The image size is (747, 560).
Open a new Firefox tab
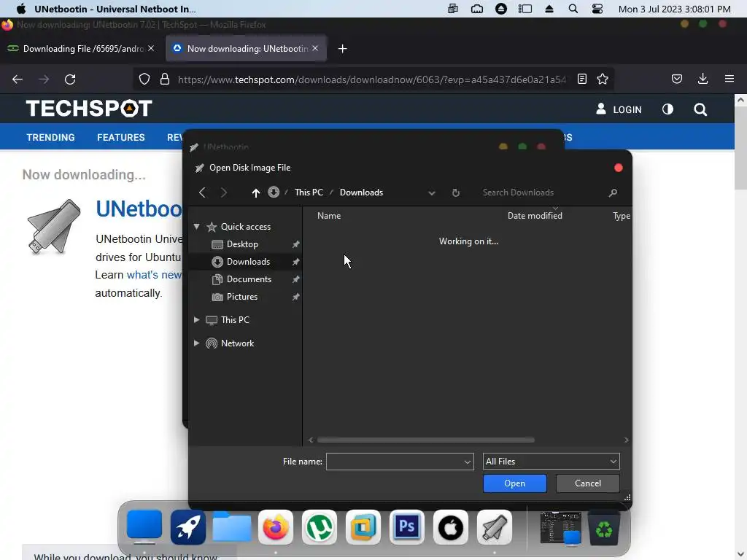pos(343,49)
